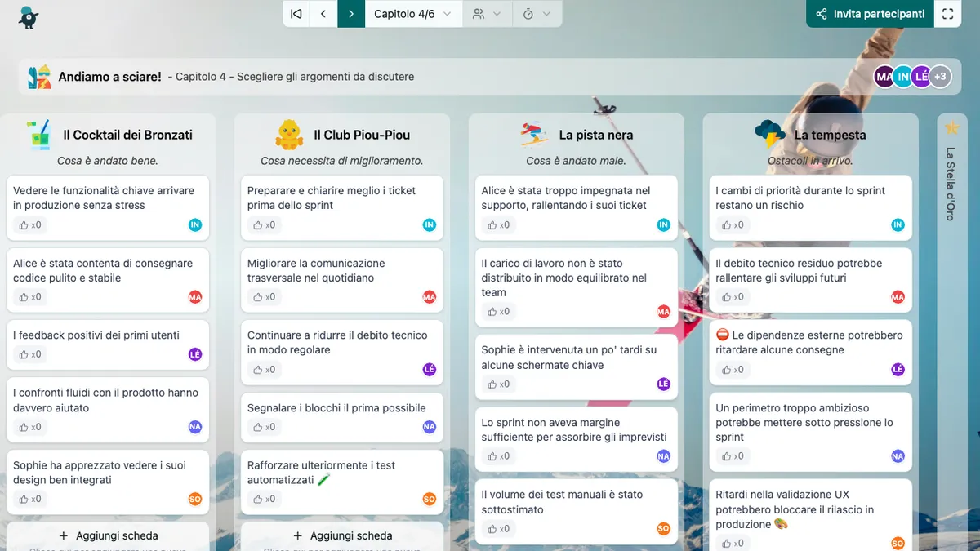Open the Capitolo 4/6 chapter dropdown

click(412, 14)
